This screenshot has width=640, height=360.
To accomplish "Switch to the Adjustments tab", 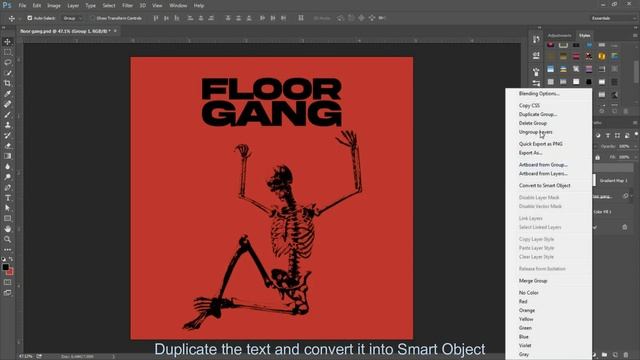I will tap(560, 36).
